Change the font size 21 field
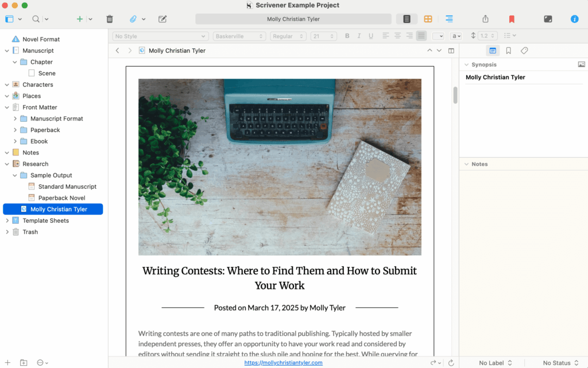588x368 pixels. tap(324, 36)
